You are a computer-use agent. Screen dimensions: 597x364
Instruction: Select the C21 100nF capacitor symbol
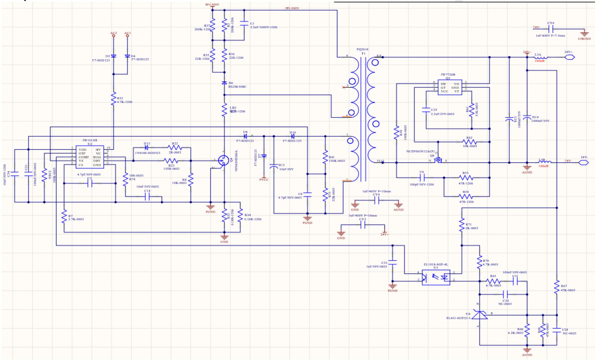coord(28,174)
